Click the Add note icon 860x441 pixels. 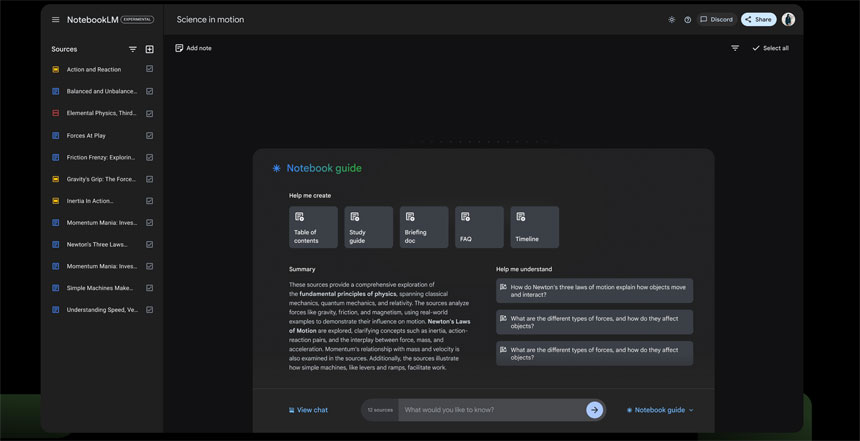point(179,48)
